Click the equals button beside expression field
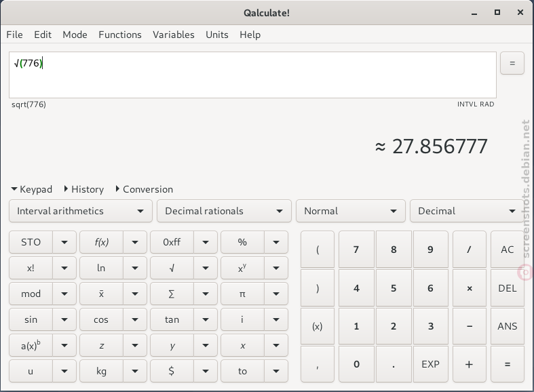The image size is (534, 392). coord(512,63)
